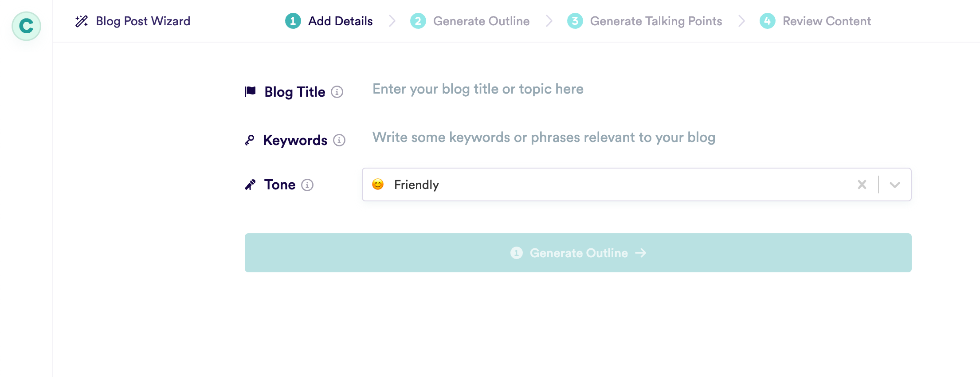980x377 pixels.
Task: Open the Blog Title info tooltip icon
Action: coord(337,93)
